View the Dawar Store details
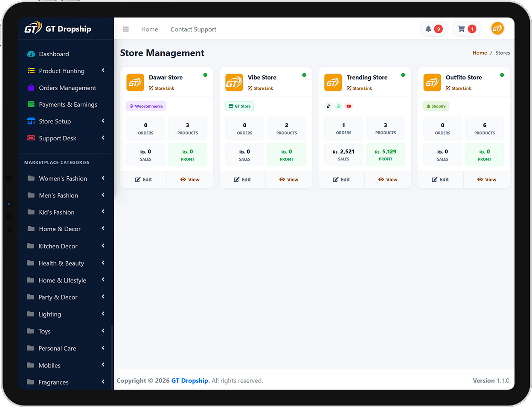 point(190,180)
